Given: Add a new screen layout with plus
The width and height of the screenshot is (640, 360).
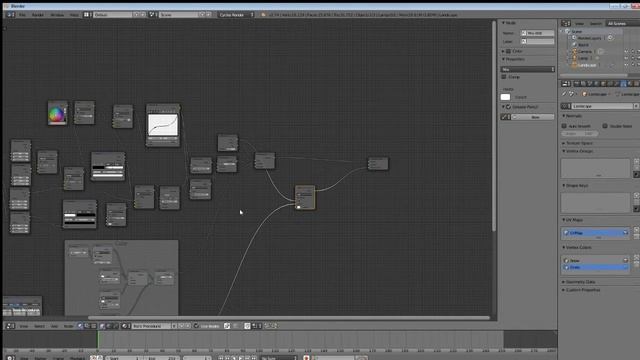Looking at the screenshot, I should (136, 15).
